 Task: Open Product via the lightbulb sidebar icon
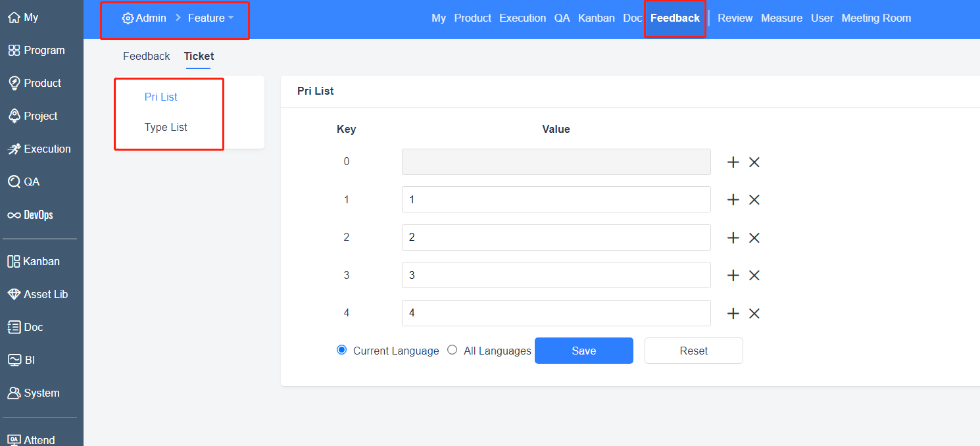14,84
